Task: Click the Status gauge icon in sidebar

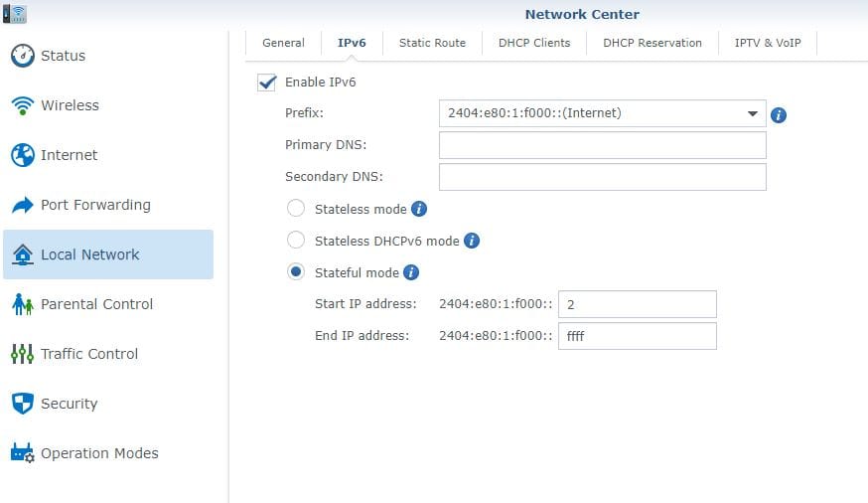Action: (x=22, y=56)
